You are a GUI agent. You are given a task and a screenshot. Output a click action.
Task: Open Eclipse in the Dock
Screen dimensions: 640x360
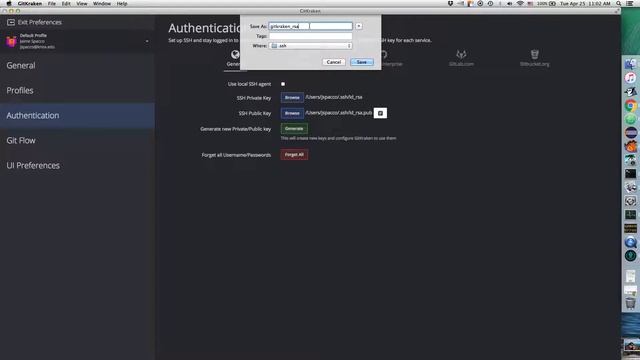[x=631, y=133]
